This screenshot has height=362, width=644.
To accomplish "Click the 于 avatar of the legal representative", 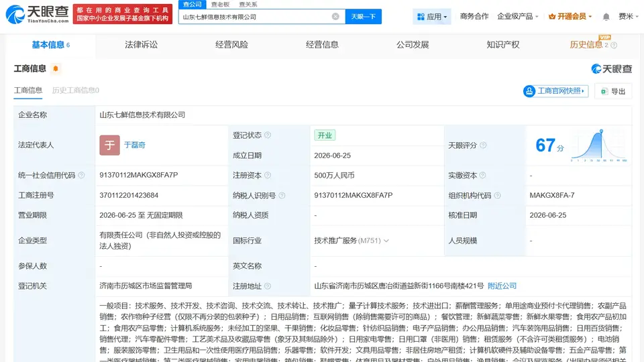I will (x=109, y=145).
